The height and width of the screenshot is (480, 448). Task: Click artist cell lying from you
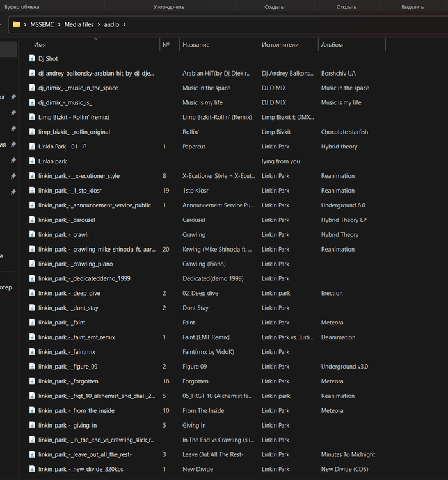tap(280, 161)
